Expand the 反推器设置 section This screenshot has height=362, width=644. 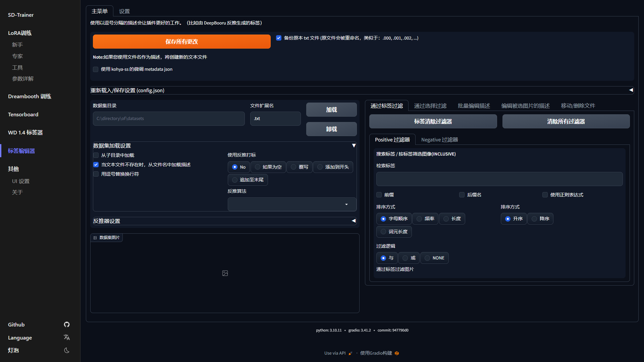point(354,221)
